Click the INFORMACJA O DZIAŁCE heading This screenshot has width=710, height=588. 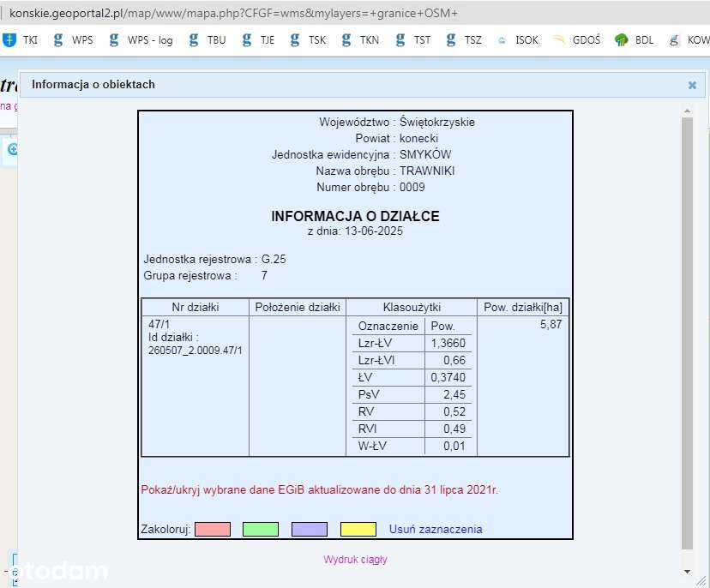(356, 216)
